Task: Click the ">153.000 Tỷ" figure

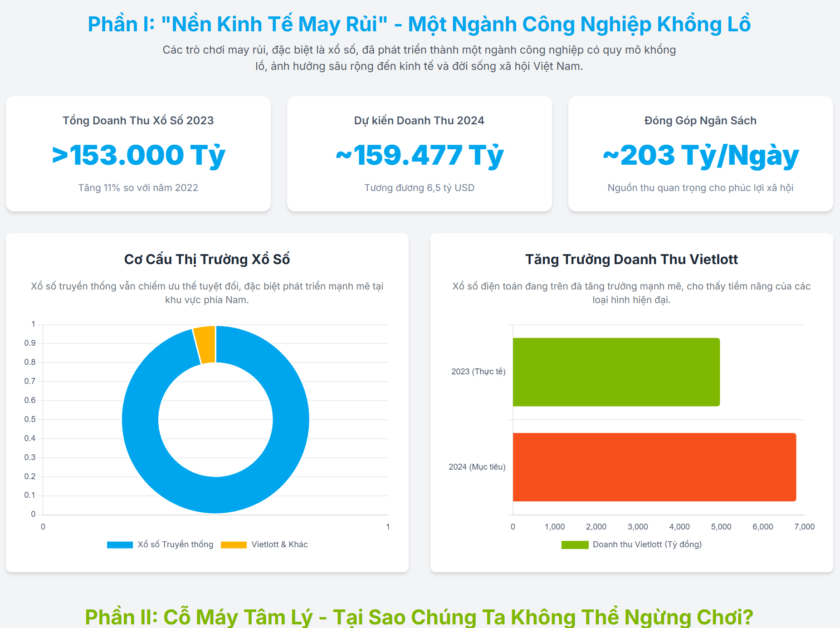Action: [x=138, y=155]
